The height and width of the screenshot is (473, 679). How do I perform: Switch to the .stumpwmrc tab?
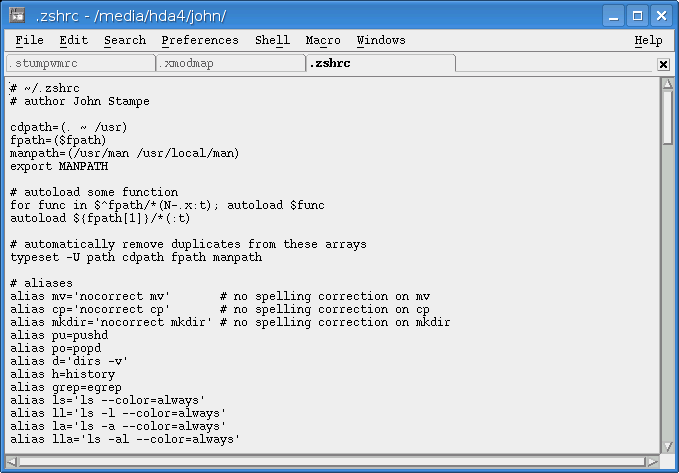81,64
